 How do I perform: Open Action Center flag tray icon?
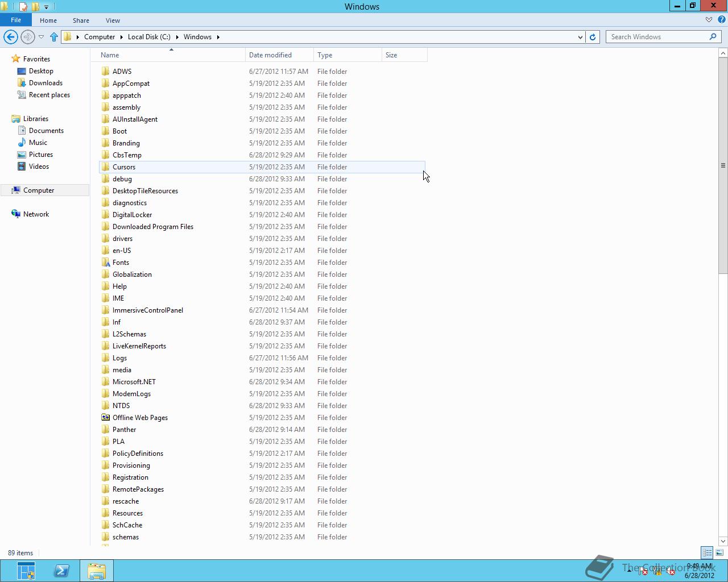point(642,571)
